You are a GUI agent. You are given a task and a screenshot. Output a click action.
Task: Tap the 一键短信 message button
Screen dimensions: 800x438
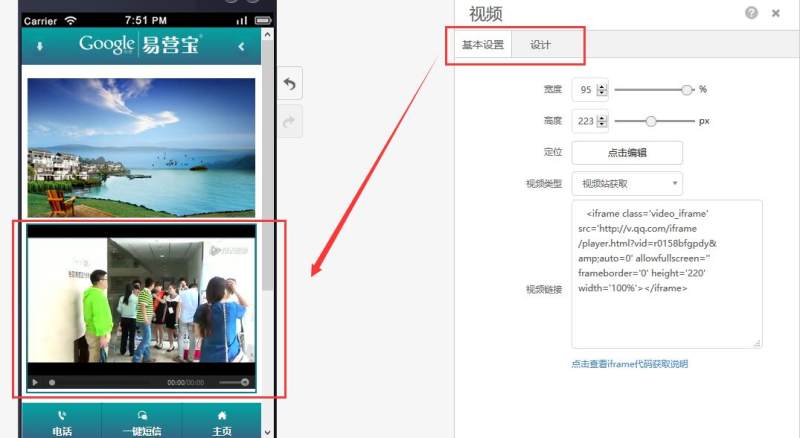tap(142, 423)
